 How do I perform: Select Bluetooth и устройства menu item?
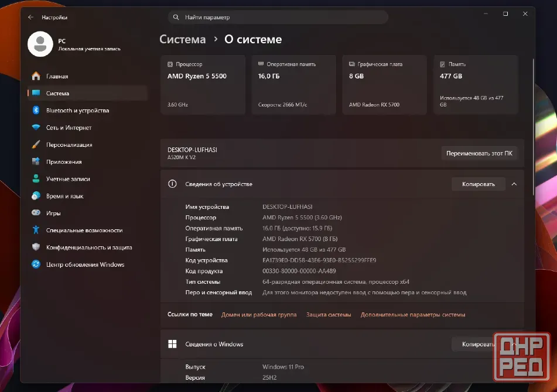[87, 111]
